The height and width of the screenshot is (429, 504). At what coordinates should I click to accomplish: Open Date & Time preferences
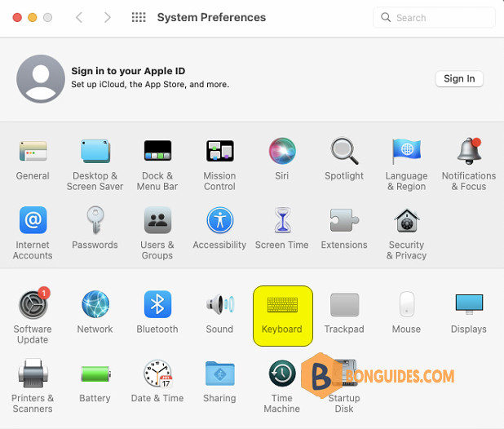click(157, 381)
